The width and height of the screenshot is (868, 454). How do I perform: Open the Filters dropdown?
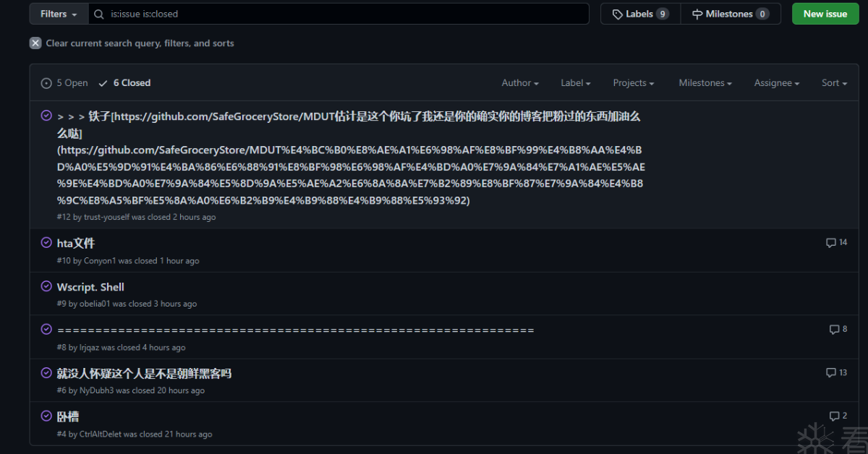click(x=59, y=14)
